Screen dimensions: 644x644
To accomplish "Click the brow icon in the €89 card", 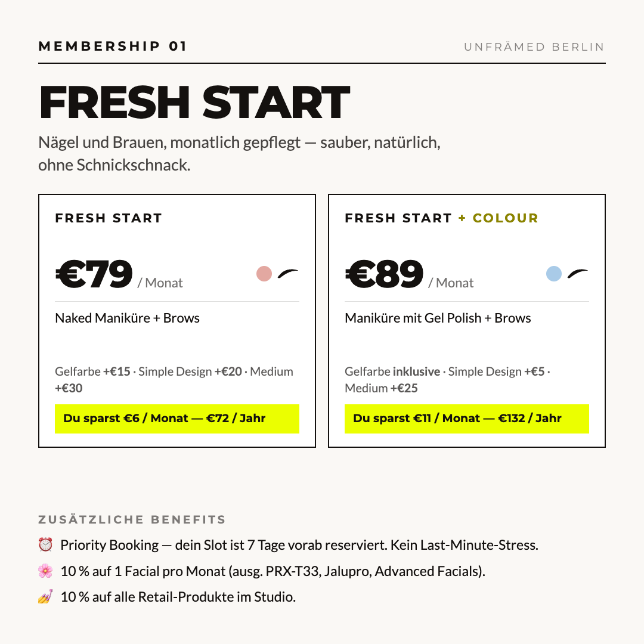I will 578,273.
